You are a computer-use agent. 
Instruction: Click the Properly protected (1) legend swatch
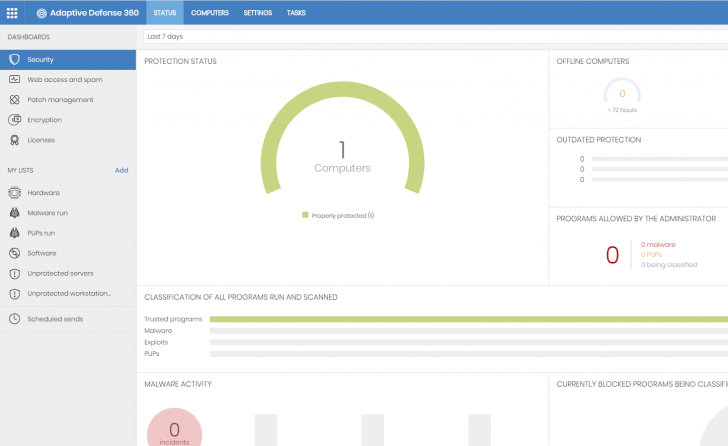pyautogui.click(x=305, y=215)
